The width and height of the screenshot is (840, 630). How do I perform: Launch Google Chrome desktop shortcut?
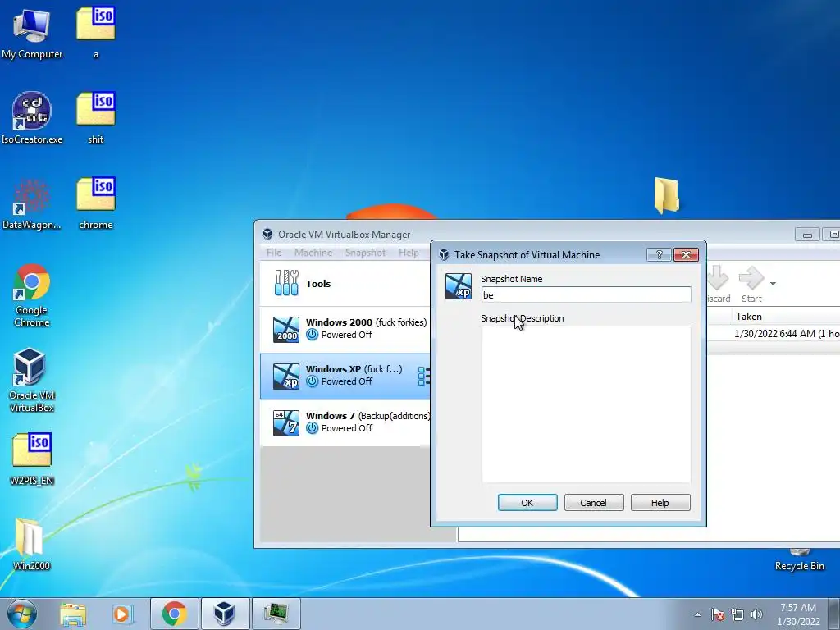point(32,294)
